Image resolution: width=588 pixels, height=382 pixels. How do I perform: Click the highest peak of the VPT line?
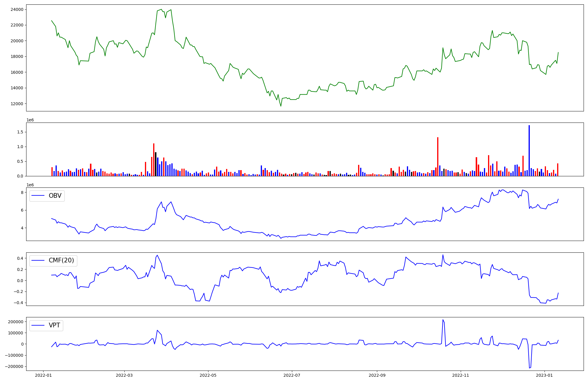pyautogui.click(x=443, y=320)
